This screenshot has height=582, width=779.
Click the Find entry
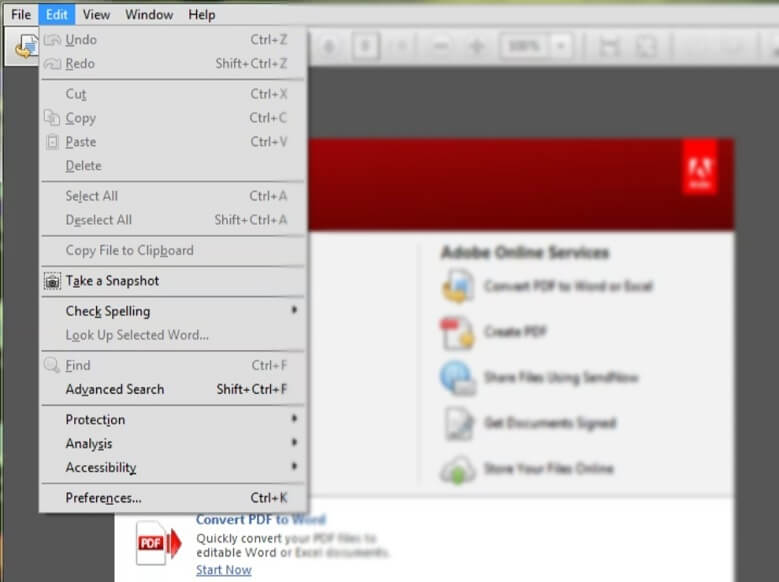[173, 365]
